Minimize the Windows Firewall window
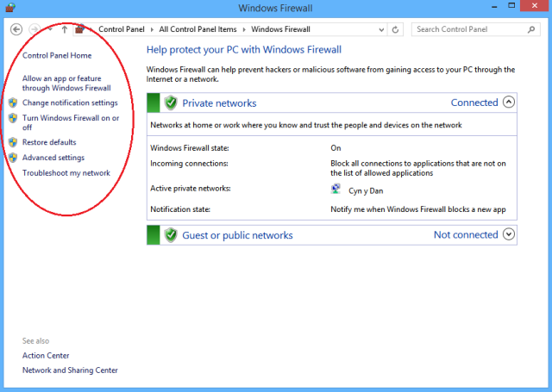The image size is (552, 392). coord(494,6)
